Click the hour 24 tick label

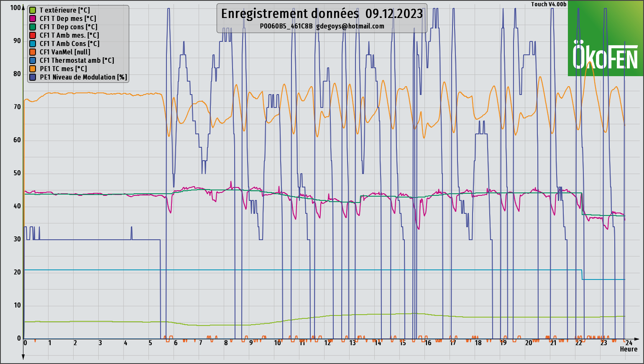click(x=629, y=343)
